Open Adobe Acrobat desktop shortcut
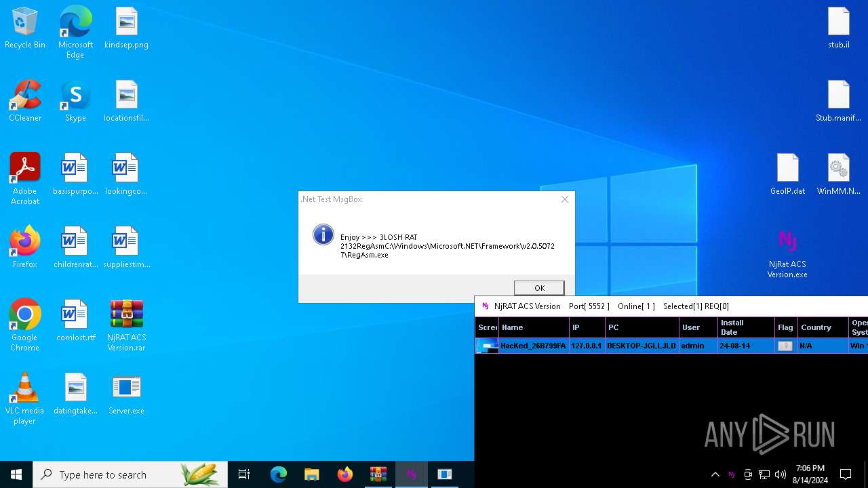 pos(25,179)
